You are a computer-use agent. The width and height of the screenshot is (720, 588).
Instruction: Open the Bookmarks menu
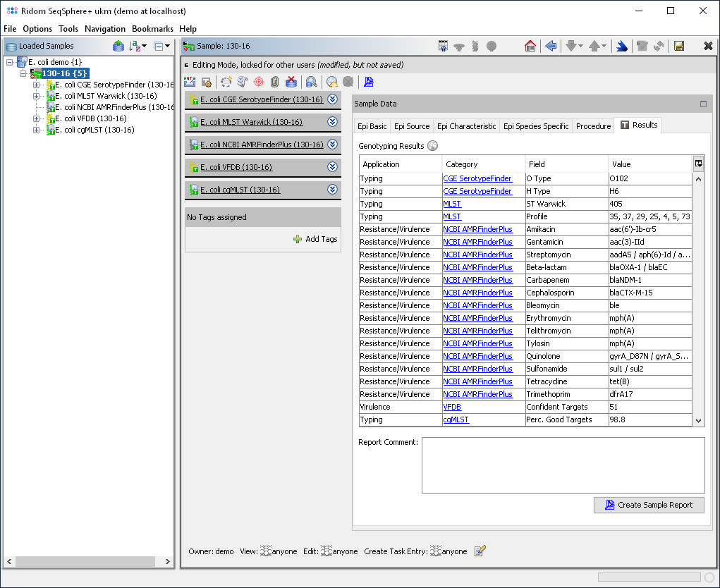pos(152,29)
